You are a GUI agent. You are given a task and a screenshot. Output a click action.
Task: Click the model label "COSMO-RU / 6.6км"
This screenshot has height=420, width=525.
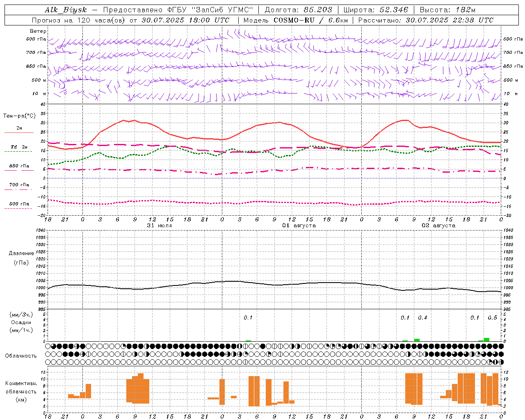click(x=311, y=20)
